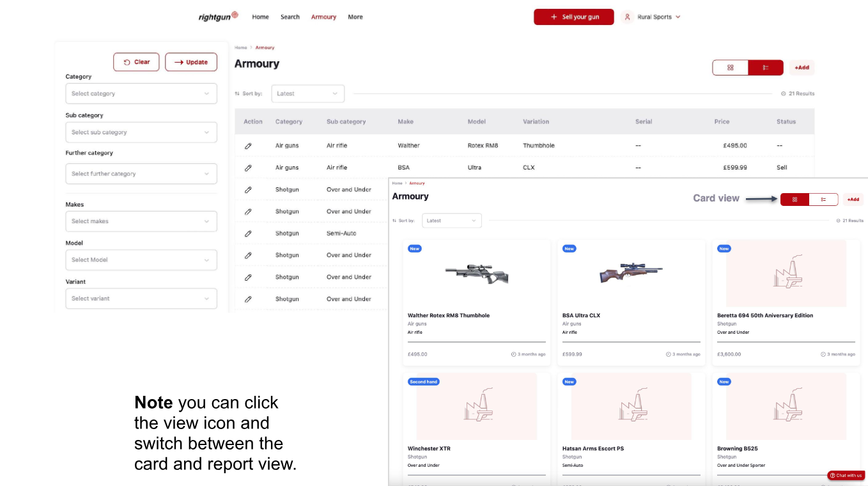Image resolution: width=868 pixels, height=486 pixels.
Task: Open the Rural Sports account menu
Action: tap(652, 17)
